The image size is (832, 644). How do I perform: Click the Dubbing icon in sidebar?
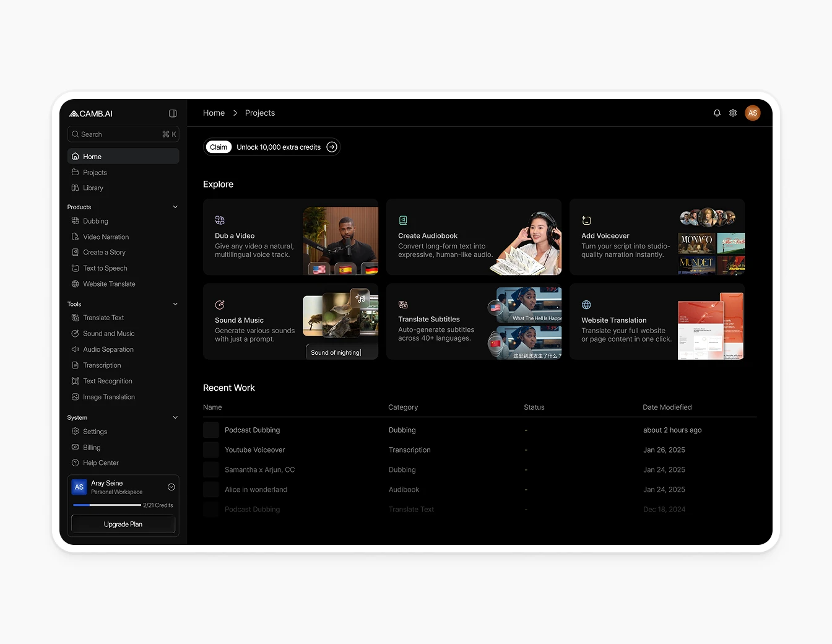click(76, 221)
